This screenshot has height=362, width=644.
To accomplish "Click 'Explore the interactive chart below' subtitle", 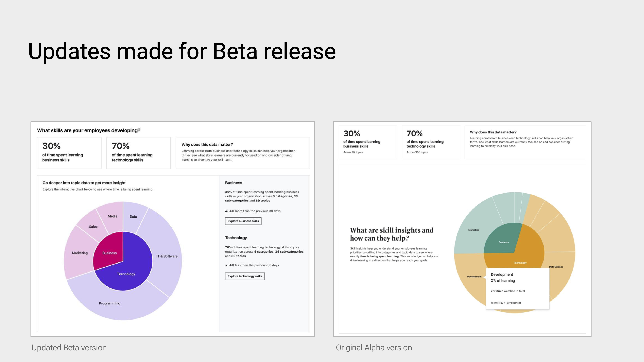I will [x=98, y=189].
